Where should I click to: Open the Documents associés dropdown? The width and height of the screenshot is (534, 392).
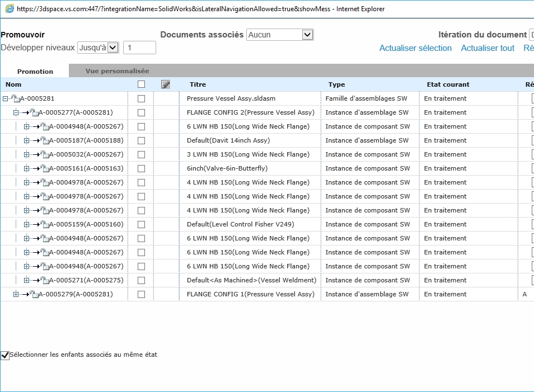pos(280,35)
